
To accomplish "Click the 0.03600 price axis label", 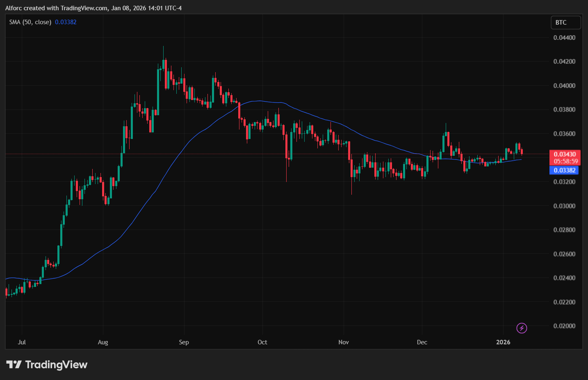I will (x=564, y=134).
